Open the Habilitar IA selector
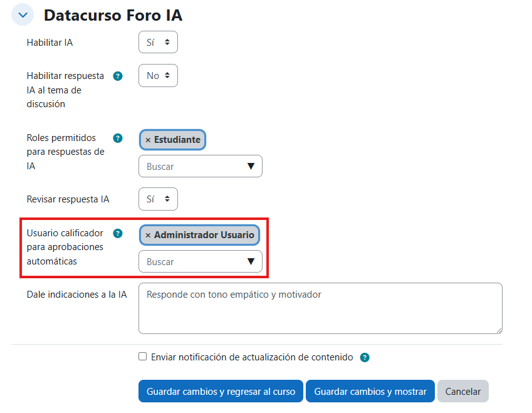 tap(158, 42)
